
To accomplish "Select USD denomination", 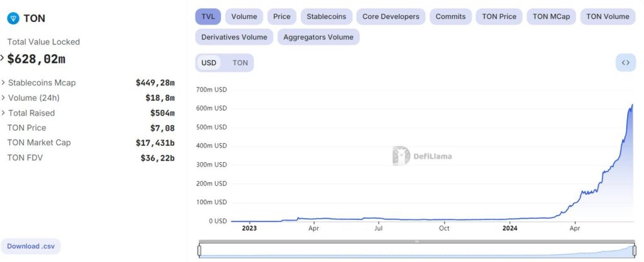I will click(x=209, y=63).
